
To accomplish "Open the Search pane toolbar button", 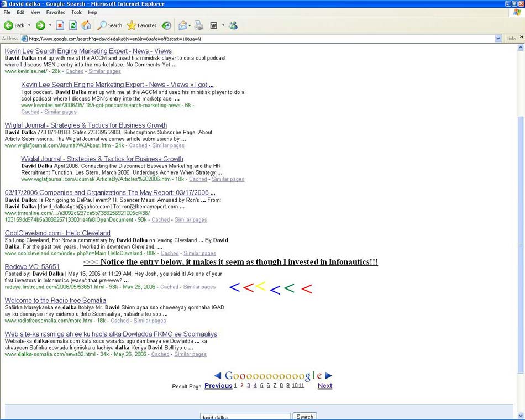I will pos(110,25).
